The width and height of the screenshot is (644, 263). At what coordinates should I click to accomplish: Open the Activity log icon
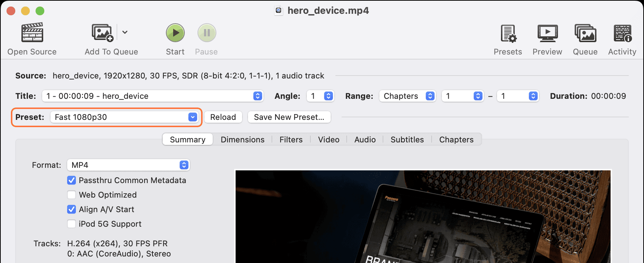[x=622, y=33]
